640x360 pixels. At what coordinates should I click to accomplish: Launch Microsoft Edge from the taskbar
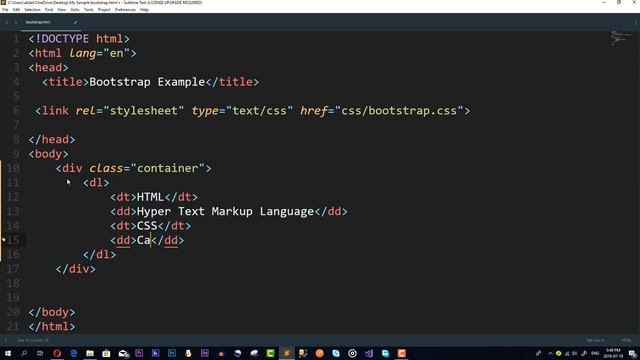73,353
